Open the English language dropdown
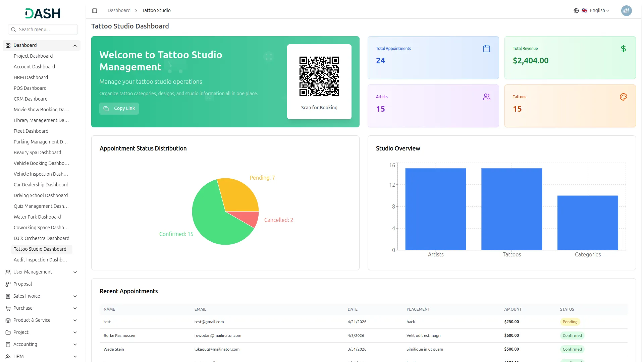 [x=599, y=11]
